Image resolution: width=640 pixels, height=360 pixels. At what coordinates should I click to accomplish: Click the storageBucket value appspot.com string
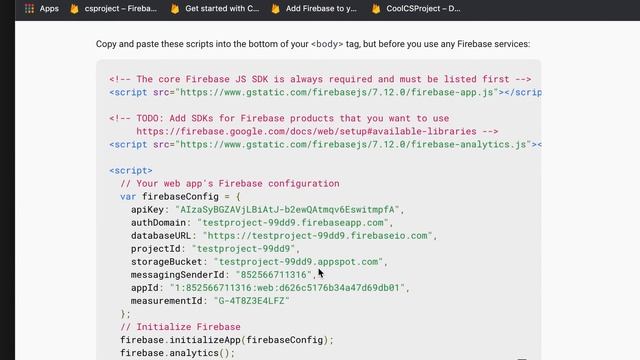click(x=298, y=262)
